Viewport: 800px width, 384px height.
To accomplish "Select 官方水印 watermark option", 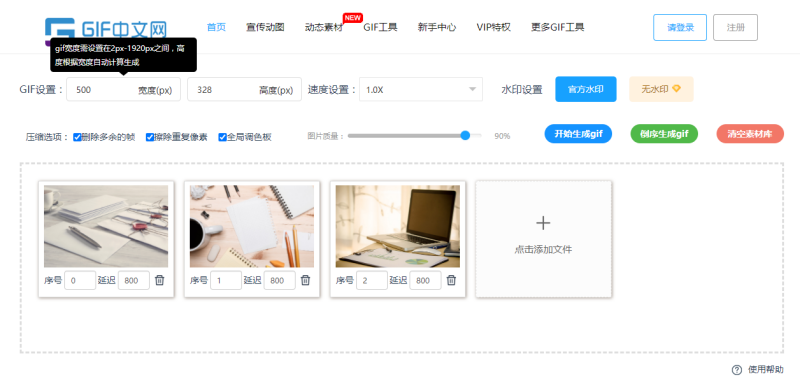I will coord(586,89).
